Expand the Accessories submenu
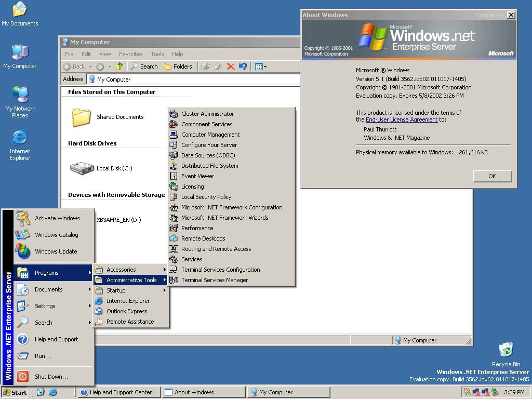The image size is (532, 399). (x=130, y=270)
